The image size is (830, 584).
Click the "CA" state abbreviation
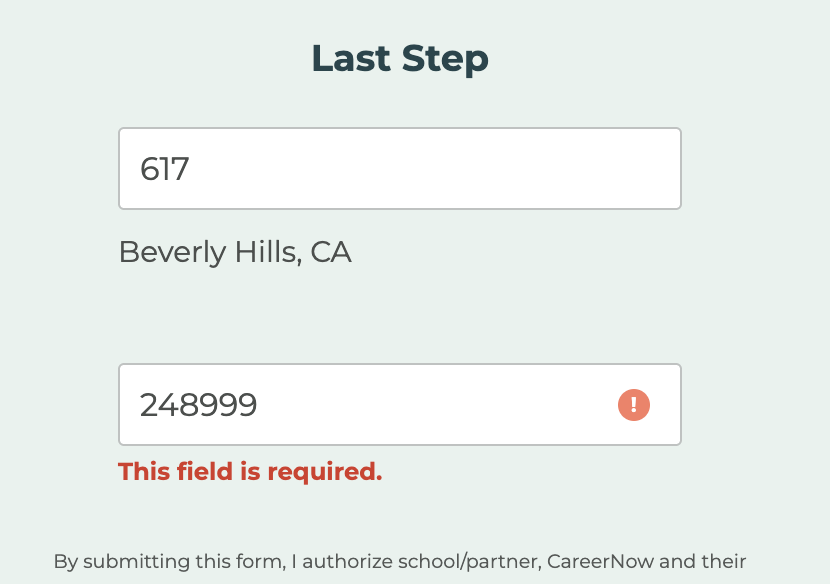[331, 252]
